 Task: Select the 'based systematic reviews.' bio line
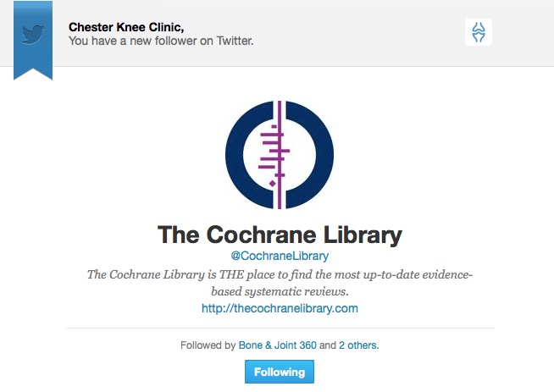(280, 291)
